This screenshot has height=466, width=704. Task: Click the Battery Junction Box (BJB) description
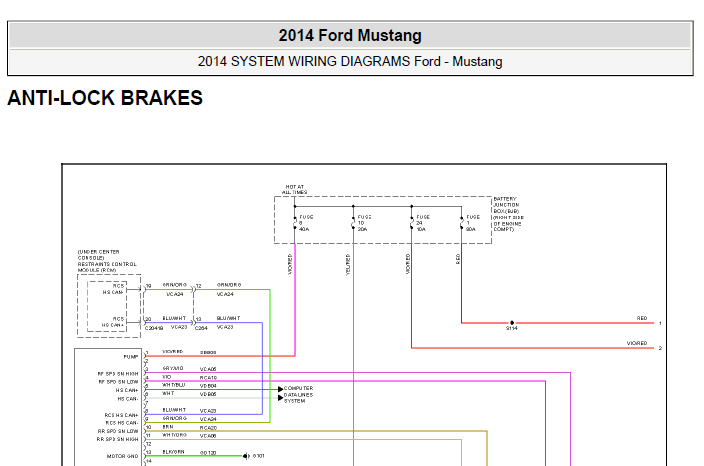[508, 214]
